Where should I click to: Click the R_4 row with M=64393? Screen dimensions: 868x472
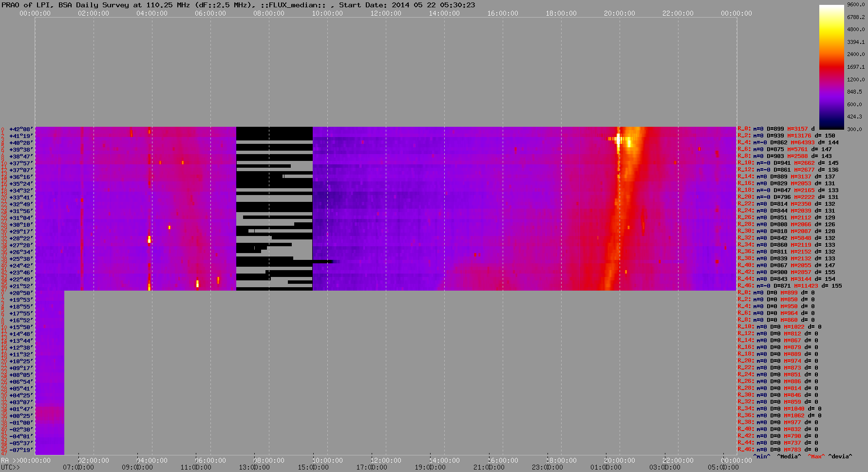(788, 143)
